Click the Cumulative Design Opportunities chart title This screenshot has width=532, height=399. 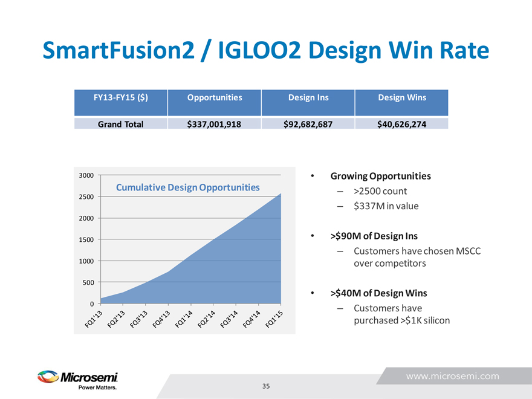[x=187, y=187]
